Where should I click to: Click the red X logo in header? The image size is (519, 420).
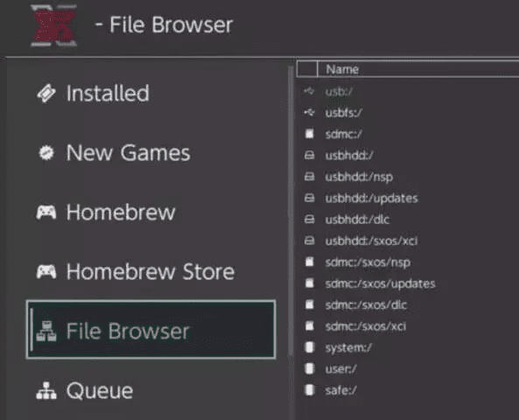[54, 25]
